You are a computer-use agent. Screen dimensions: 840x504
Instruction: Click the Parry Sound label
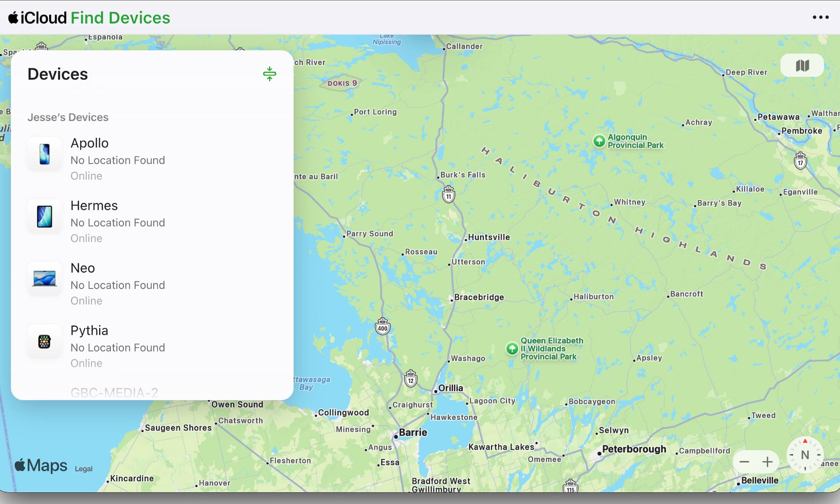click(x=370, y=234)
